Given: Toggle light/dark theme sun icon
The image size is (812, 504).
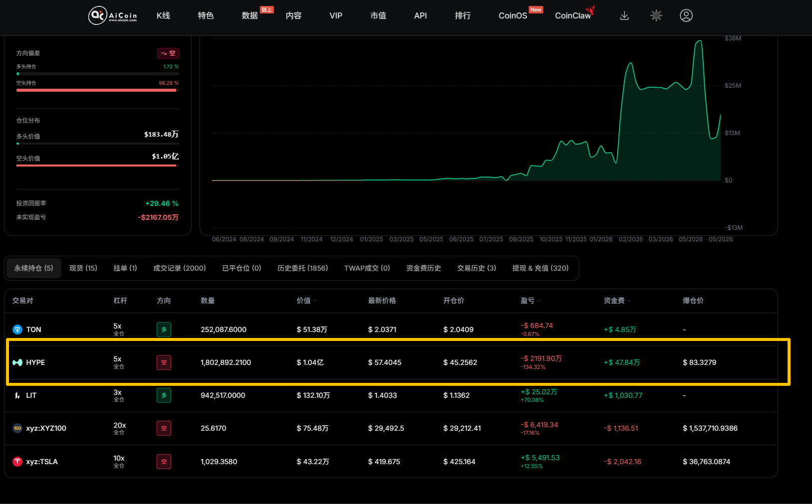Looking at the screenshot, I should [656, 15].
